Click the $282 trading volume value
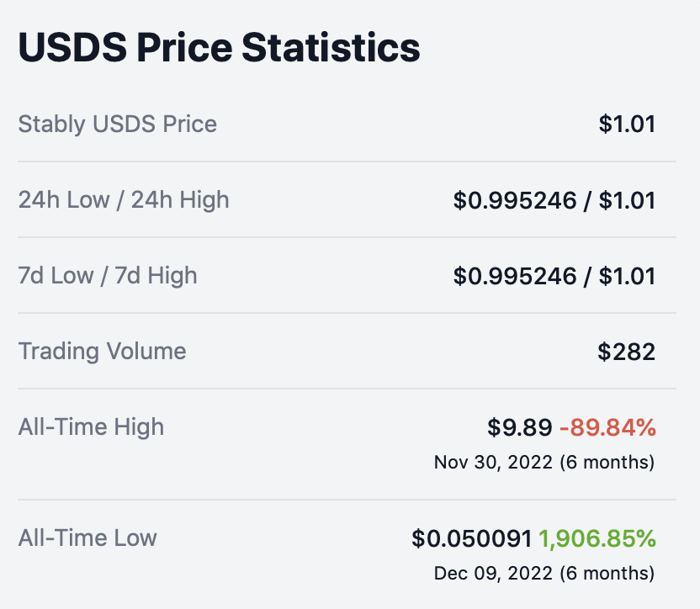Viewport: 700px width, 609px height. coord(627,352)
